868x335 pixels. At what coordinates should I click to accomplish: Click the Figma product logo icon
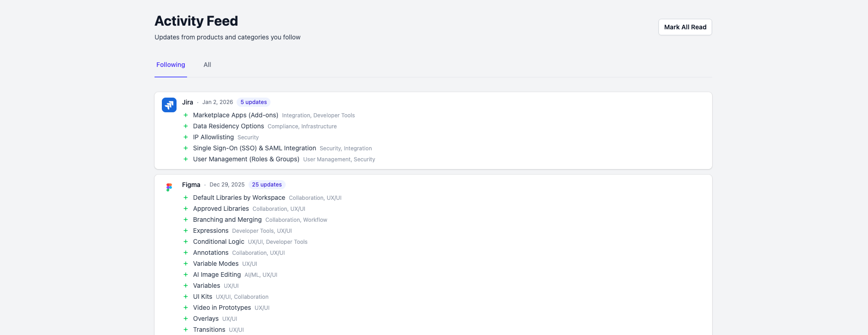pyautogui.click(x=169, y=187)
